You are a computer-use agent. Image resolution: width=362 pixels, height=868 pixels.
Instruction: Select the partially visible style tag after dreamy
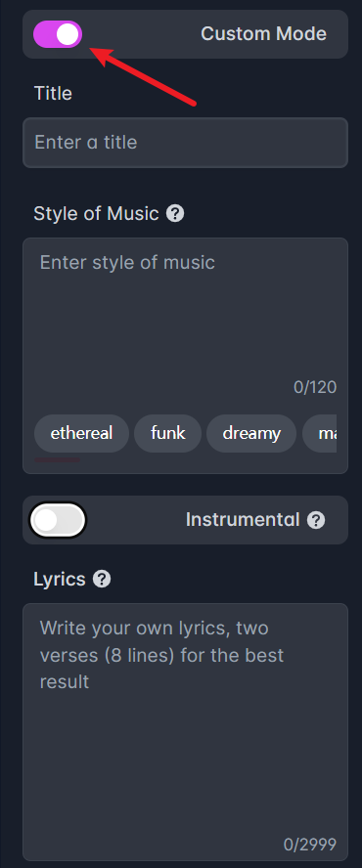click(x=320, y=433)
